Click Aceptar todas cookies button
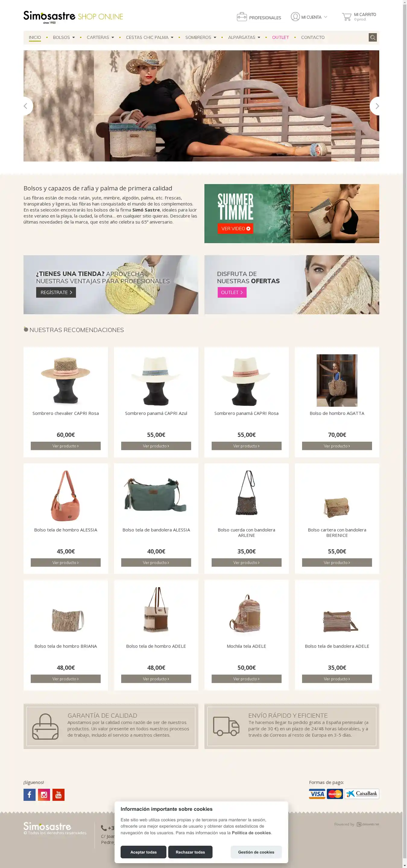The width and height of the screenshot is (407, 868). pos(143,852)
